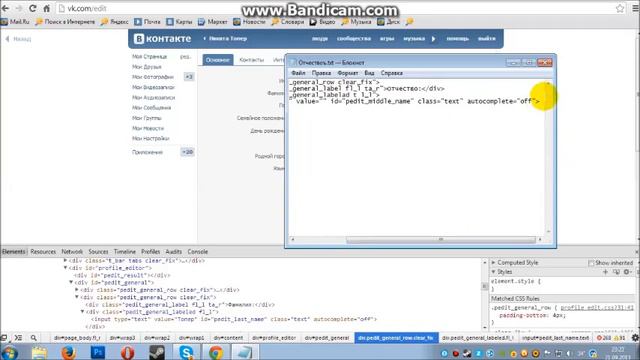Click the vk.com/edit address bar
This screenshot has width=640, height=360.
tap(335, 8)
